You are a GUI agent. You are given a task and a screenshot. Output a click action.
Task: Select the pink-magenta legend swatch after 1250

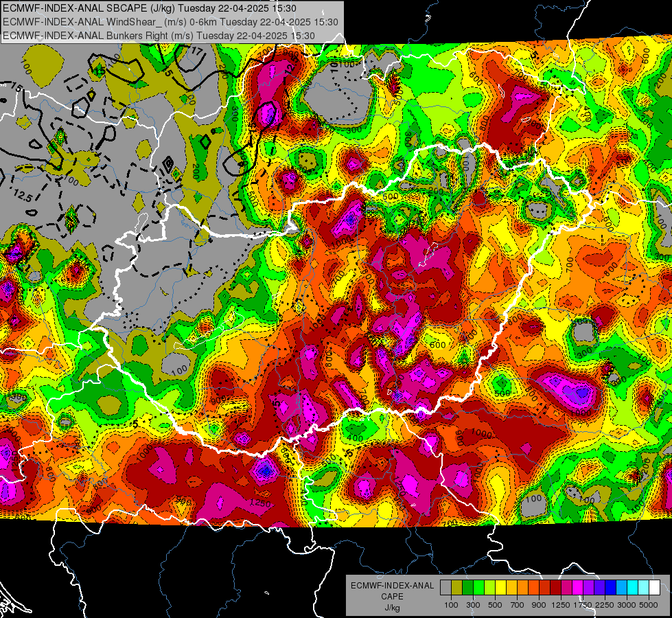(x=566, y=587)
